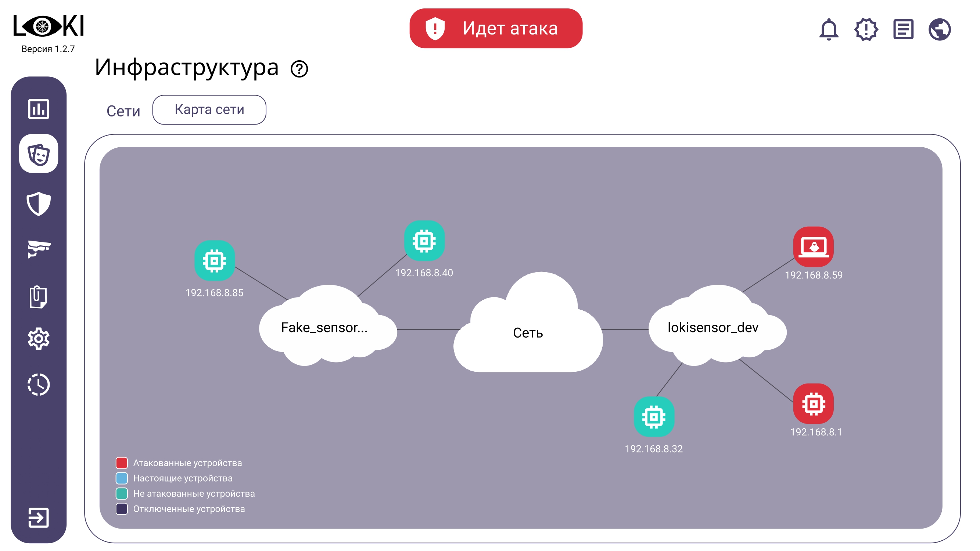Open the history clock sidebar icon
980x551 pixels.
(x=39, y=385)
